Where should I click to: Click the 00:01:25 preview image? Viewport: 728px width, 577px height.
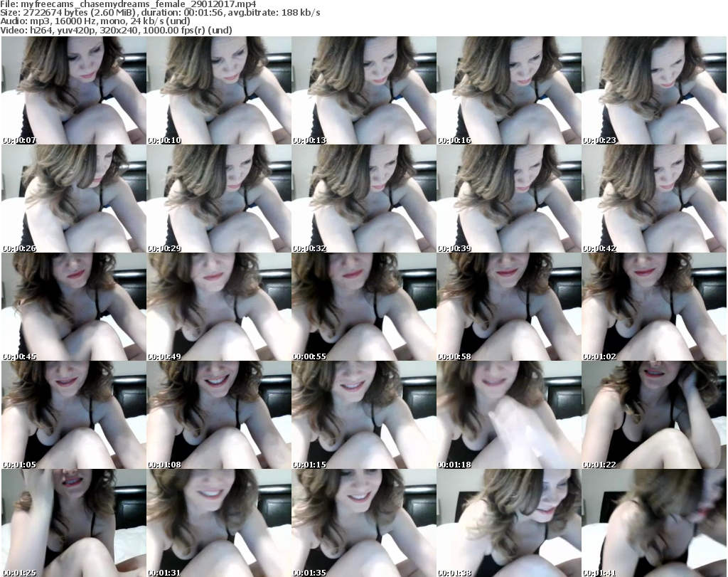click(74, 523)
